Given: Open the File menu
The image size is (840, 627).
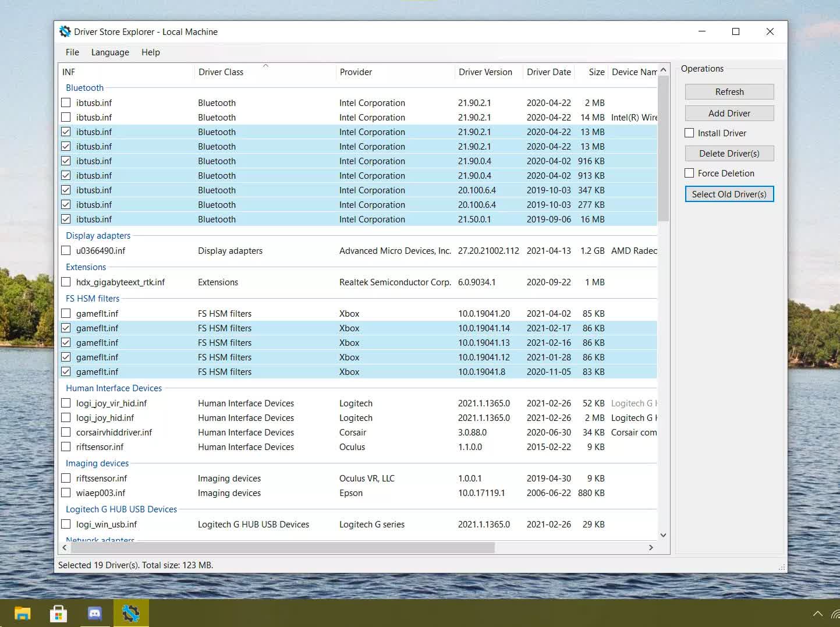Looking at the screenshot, I should pyautogui.click(x=72, y=52).
